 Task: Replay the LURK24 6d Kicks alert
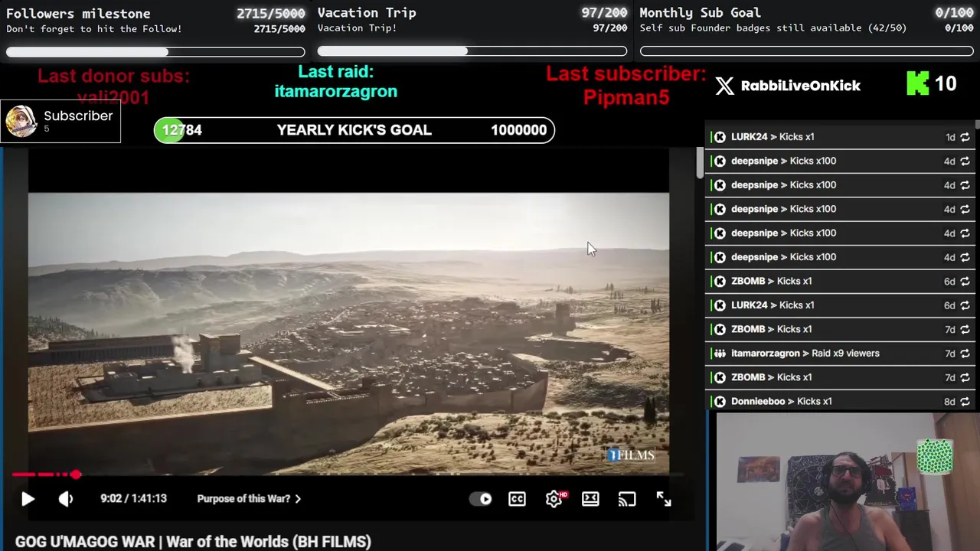965,305
